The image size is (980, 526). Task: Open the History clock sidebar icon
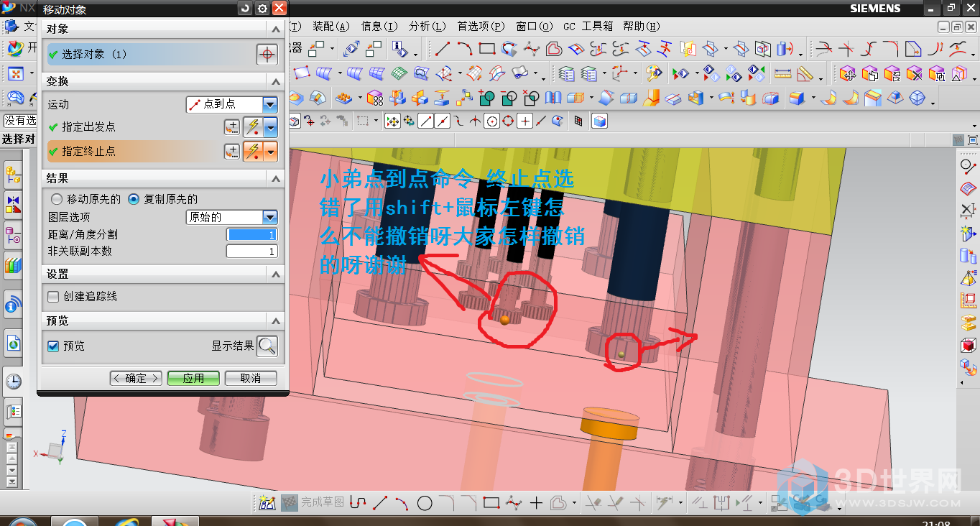point(13,381)
